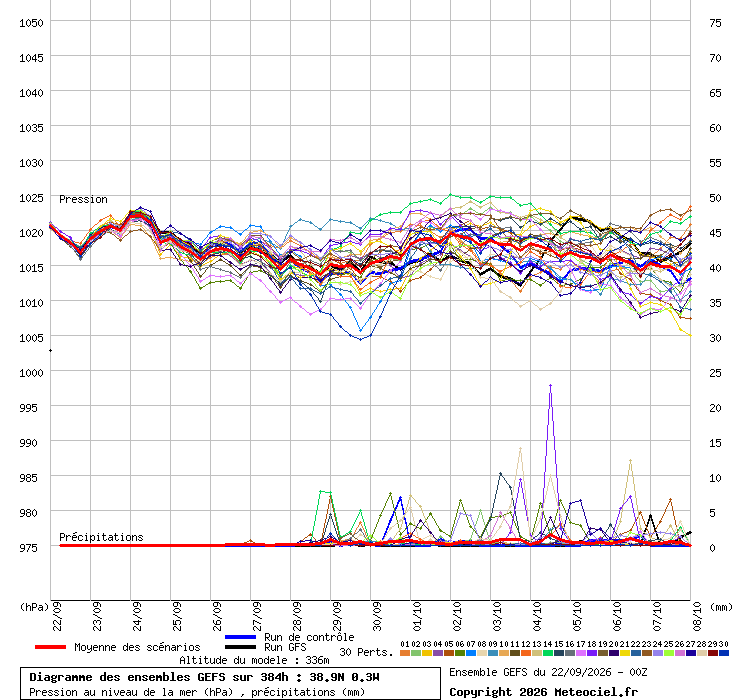Click the 08/10 end date label
740x700 pixels.
click(x=697, y=616)
